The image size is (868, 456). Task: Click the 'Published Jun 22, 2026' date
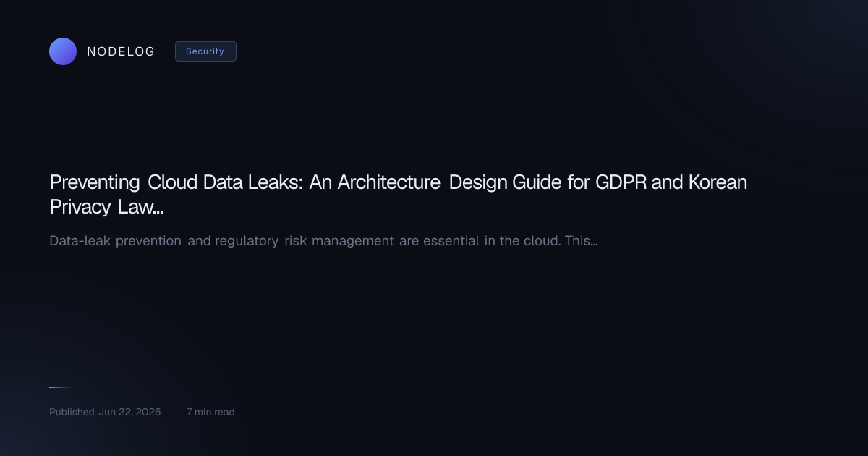[x=105, y=412]
